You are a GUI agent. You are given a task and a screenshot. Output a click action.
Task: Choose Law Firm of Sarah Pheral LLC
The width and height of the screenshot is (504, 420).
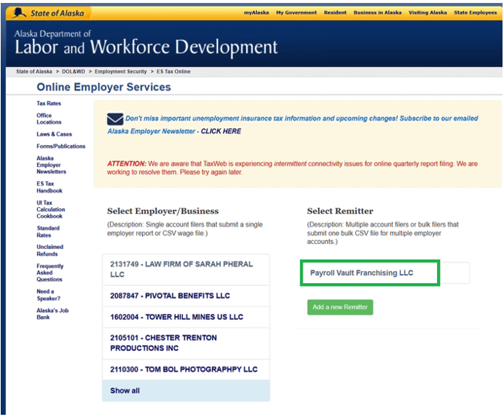point(186,269)
